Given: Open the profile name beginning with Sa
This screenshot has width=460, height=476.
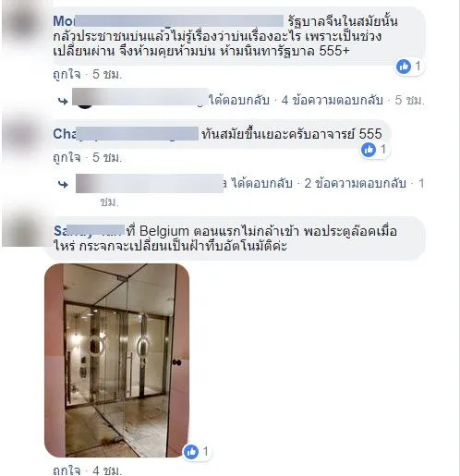Looking at the screenshot, I should click(x=89, y=231).
